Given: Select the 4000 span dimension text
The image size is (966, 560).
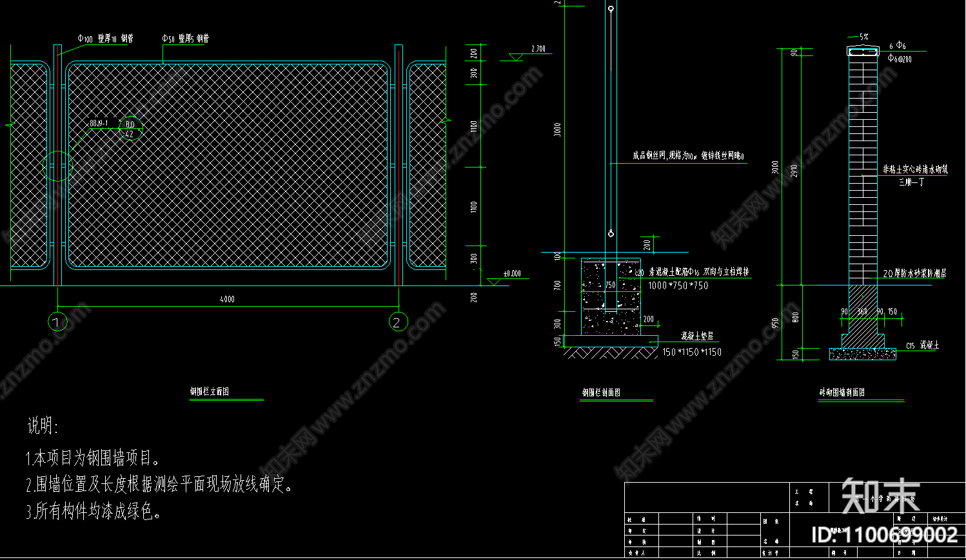Looking at the screenshot, I should coord(227,299).
